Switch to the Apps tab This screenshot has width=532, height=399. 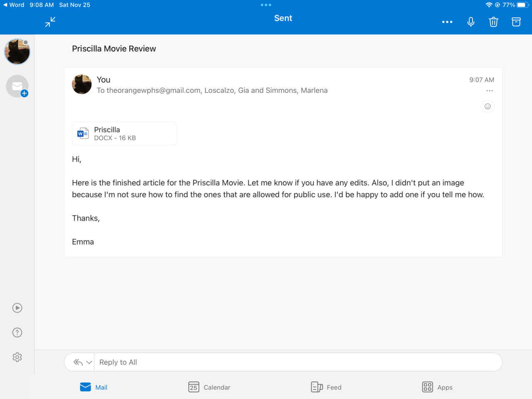437,387
